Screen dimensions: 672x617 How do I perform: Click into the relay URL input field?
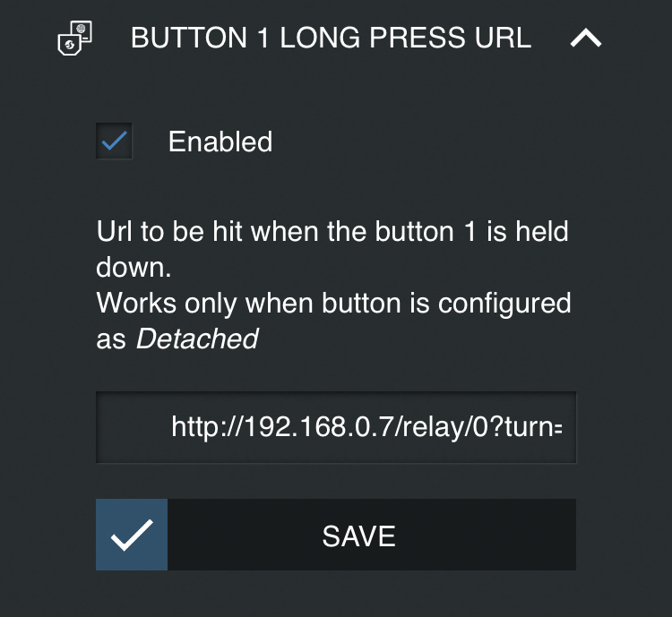[x=336, y=427]
